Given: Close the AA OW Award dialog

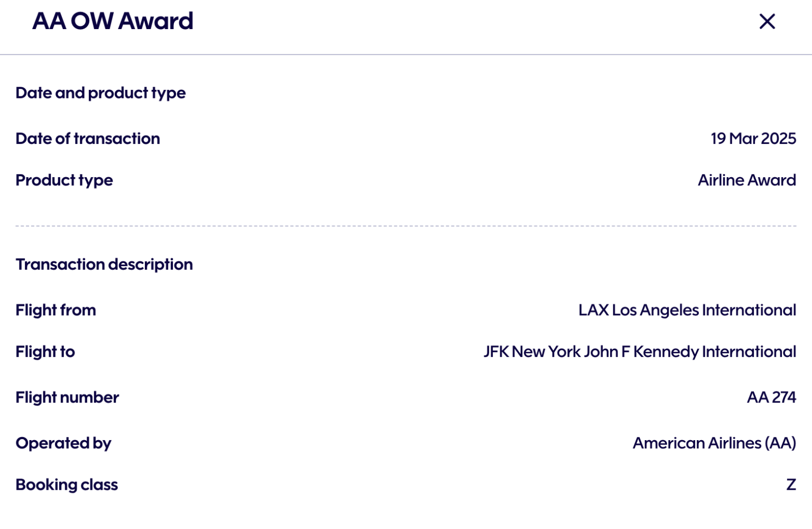Looking at the screenshot, I should click(x=767, y=22).
